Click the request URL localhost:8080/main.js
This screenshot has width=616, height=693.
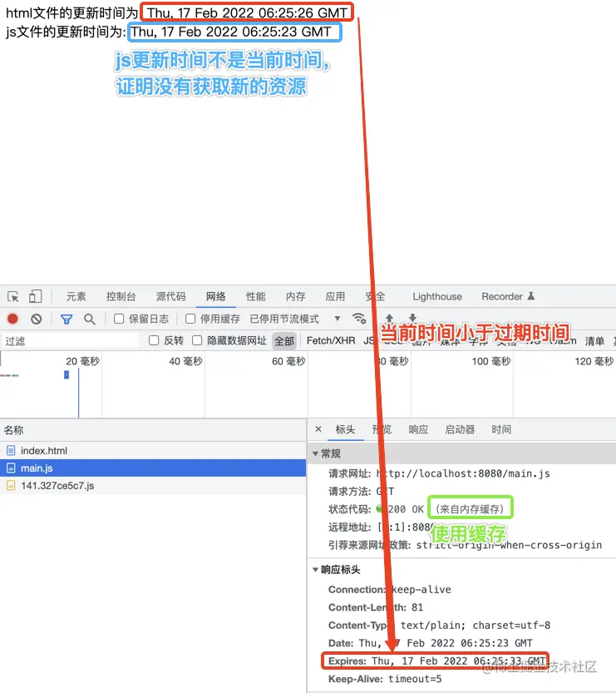click(463, 473)
